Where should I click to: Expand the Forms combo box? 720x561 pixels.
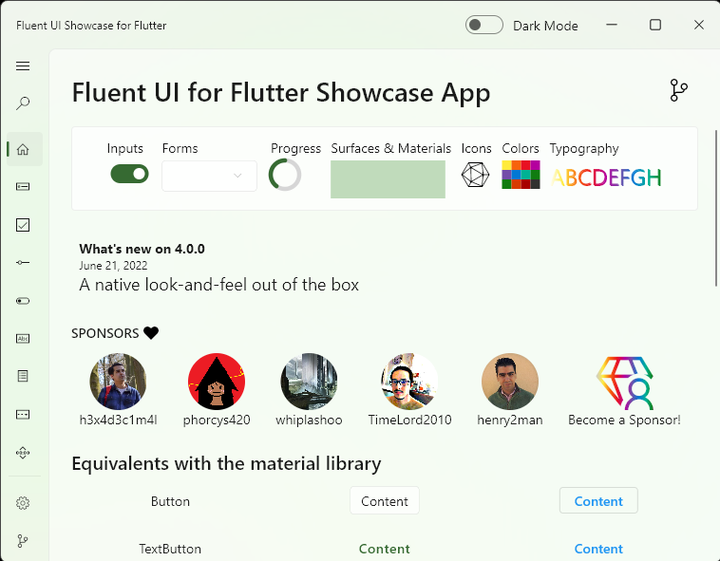(x=209, y=175)
